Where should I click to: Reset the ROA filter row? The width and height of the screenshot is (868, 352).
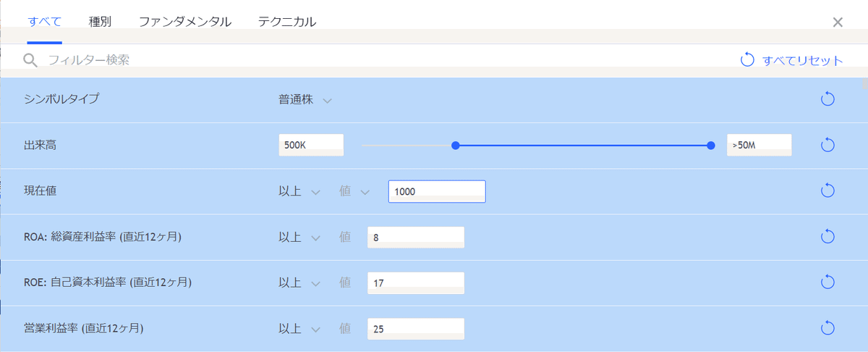point(828,236)
